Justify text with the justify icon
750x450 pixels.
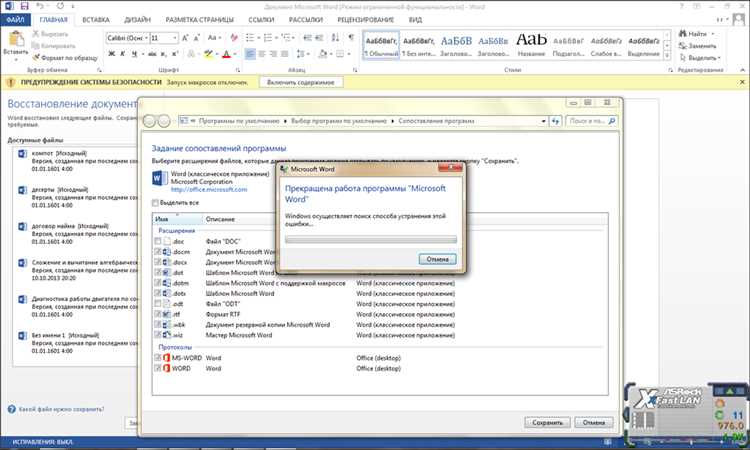pos(285,54)
